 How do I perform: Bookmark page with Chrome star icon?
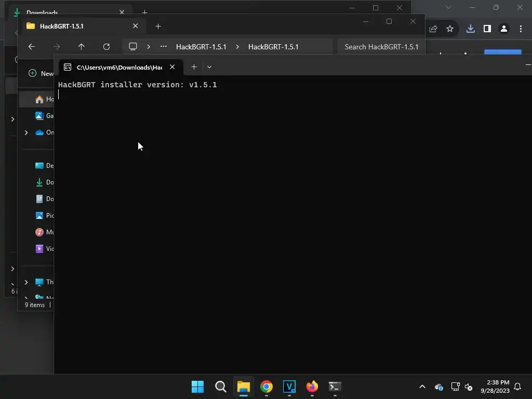pyautogui.click(x=450, y=29)
